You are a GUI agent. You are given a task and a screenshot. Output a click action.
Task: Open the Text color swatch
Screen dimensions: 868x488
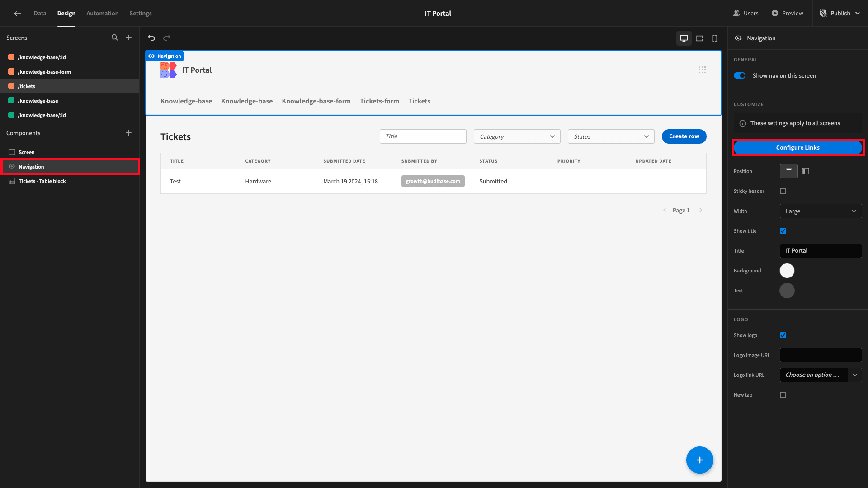point(787,291)
